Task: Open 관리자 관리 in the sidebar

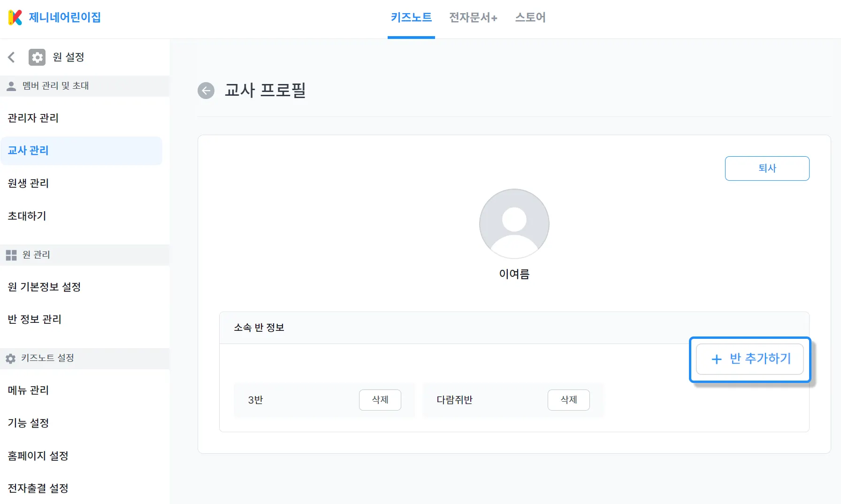Action: tap(33, 118)
